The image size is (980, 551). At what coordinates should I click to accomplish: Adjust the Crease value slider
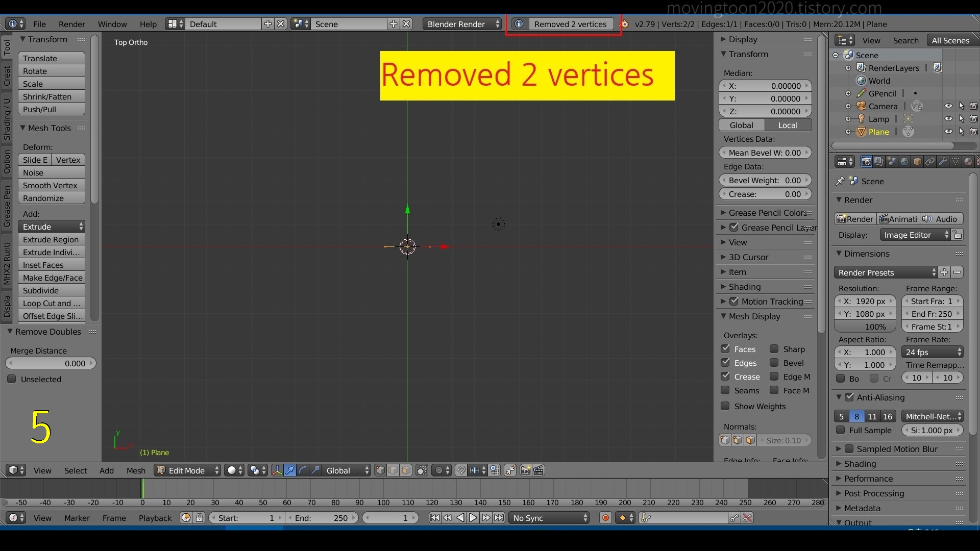pyautogui.click(x=765, y=194)
